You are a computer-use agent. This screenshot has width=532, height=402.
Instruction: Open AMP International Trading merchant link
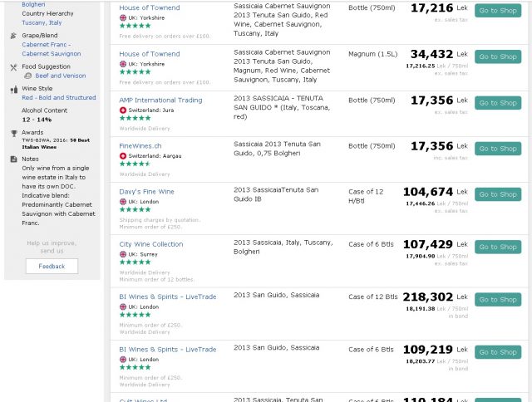pos(160,100)
